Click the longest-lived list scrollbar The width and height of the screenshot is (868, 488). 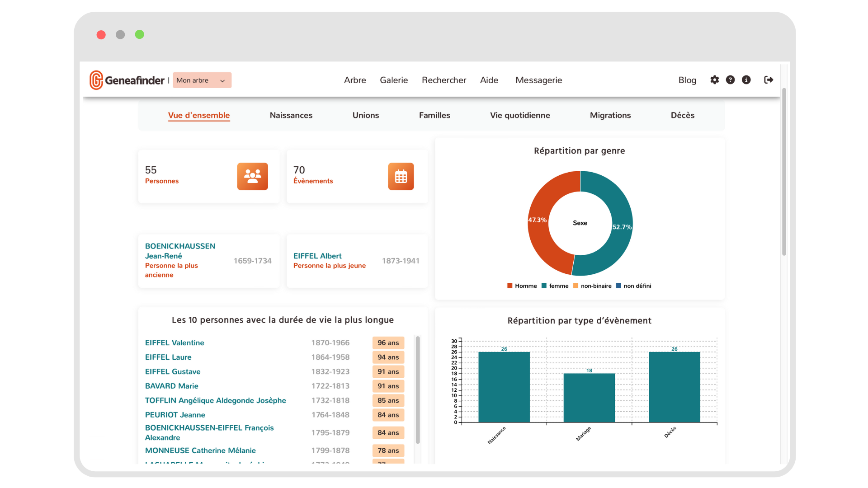(418, 389)
